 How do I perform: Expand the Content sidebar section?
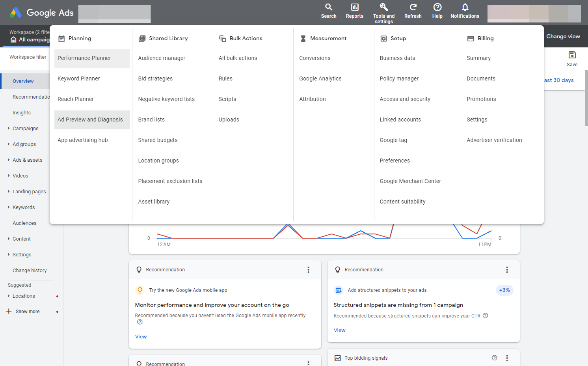coord(9,239)
